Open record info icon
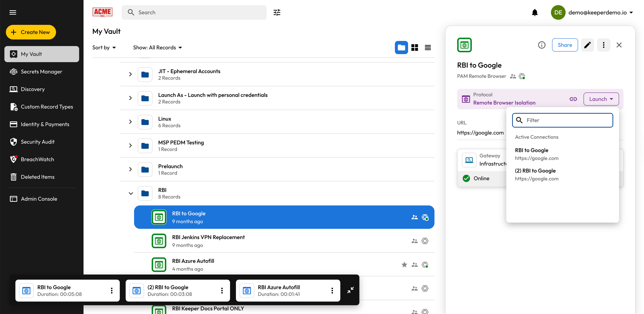 (541, 45)
